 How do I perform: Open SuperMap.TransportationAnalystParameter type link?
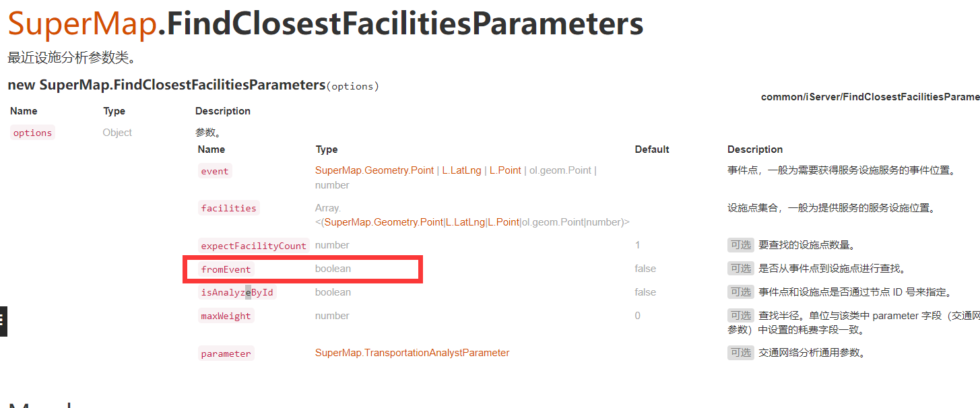click(412, 353)
